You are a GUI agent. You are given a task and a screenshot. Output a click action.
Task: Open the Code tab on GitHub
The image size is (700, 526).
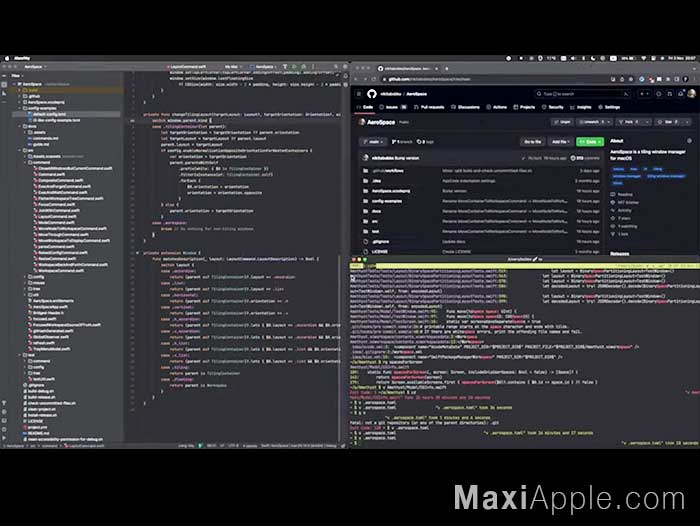(365, 107)
